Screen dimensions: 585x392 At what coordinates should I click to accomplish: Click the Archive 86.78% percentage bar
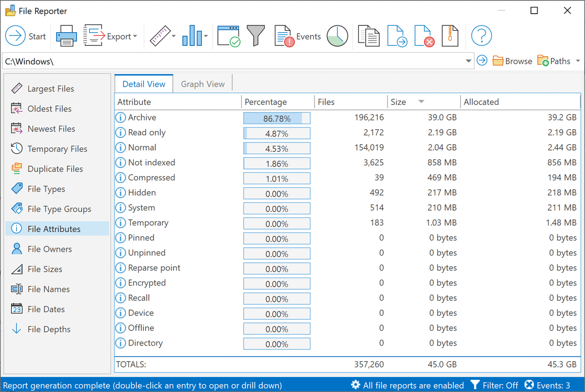point(276,118)
